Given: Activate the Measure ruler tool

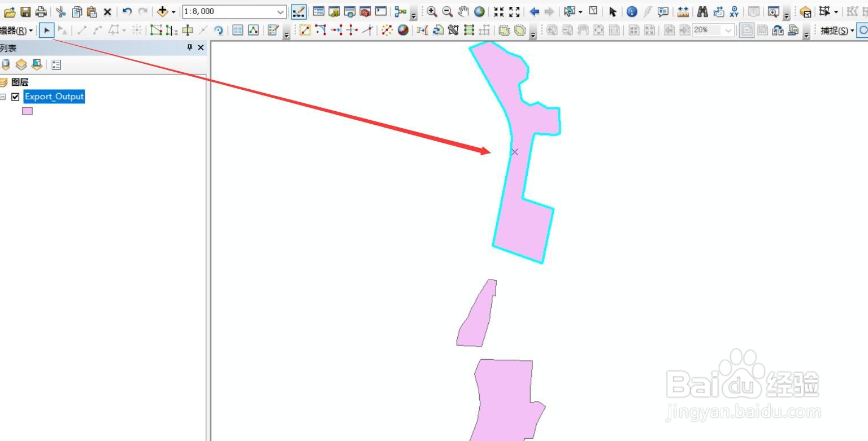Looking at the screenshot, I should [683, 11].
